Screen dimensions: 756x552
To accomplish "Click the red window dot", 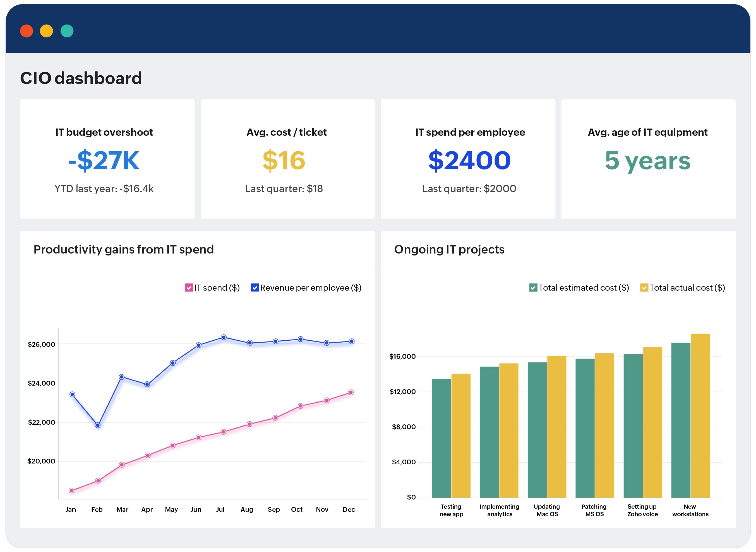I will tap(27, 31).
